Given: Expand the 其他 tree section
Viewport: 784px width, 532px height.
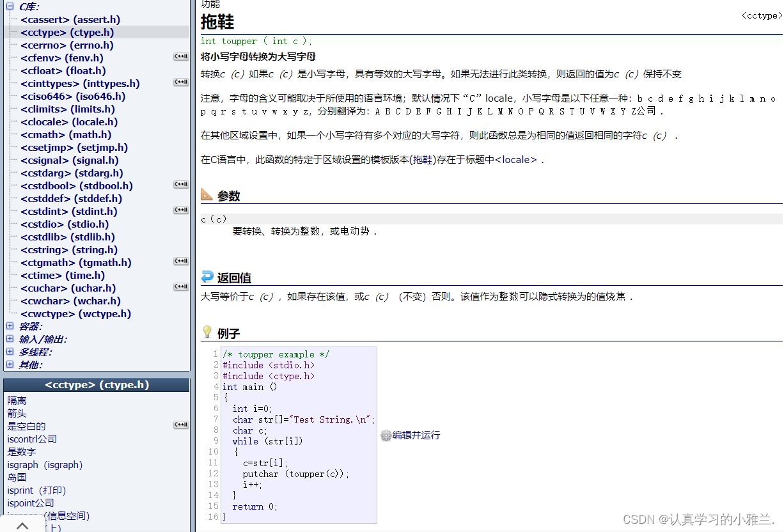Looking at the screenshot, I should (x=10, y=364).
